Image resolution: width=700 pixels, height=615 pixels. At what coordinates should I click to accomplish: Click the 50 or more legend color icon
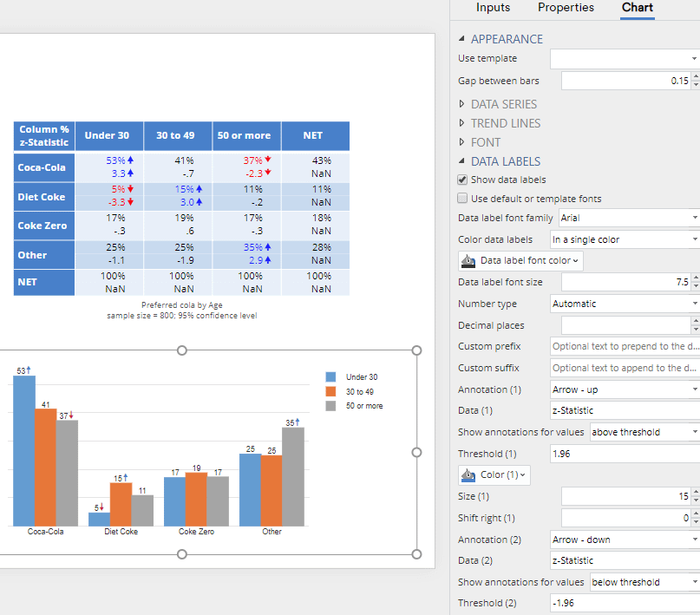(330, 406)
